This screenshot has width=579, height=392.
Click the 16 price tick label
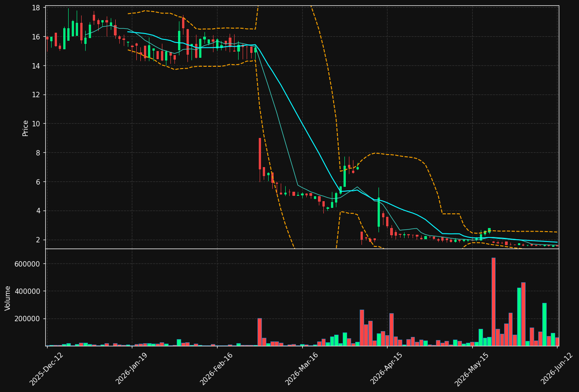click(x=36, y=37)
